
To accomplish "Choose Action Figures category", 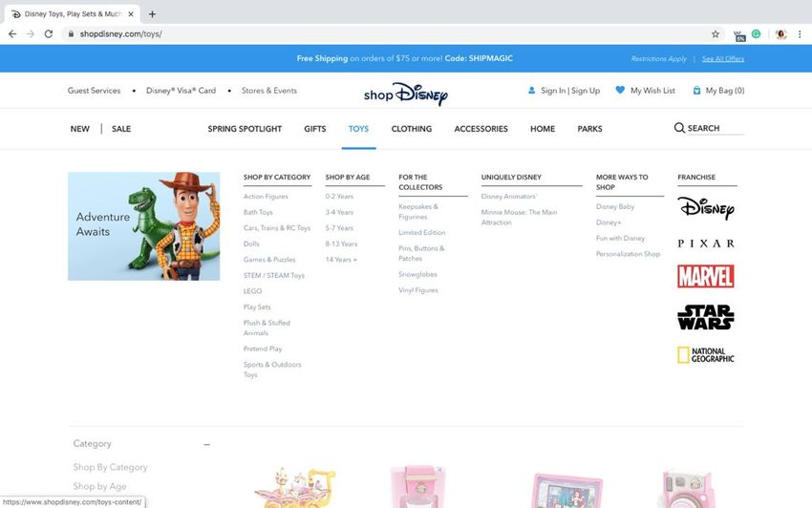I will point(266,197).
